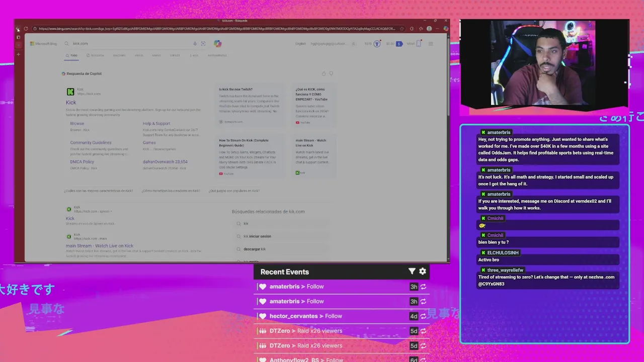644x362 pixels.
Task: Click 'bien bien y tu ?' chat message
Action: [494, 242]
